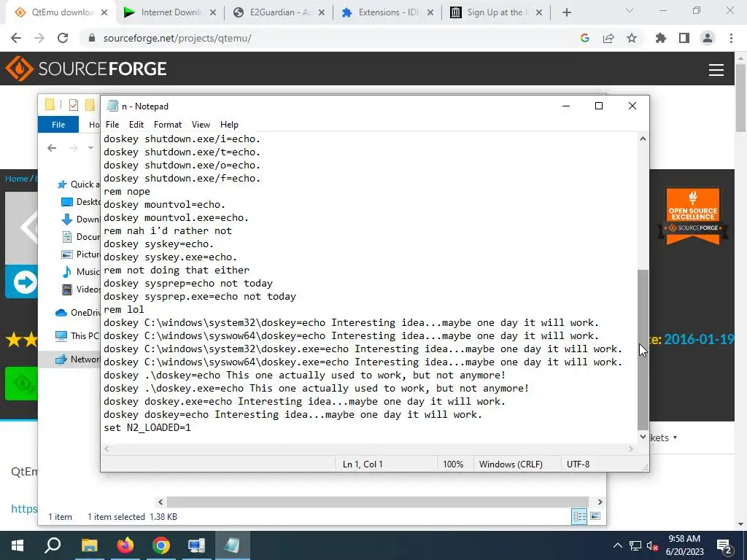
Task: Select Videos in Explorer sidebar
Action: pyautogui.click(x=81, y=289)
